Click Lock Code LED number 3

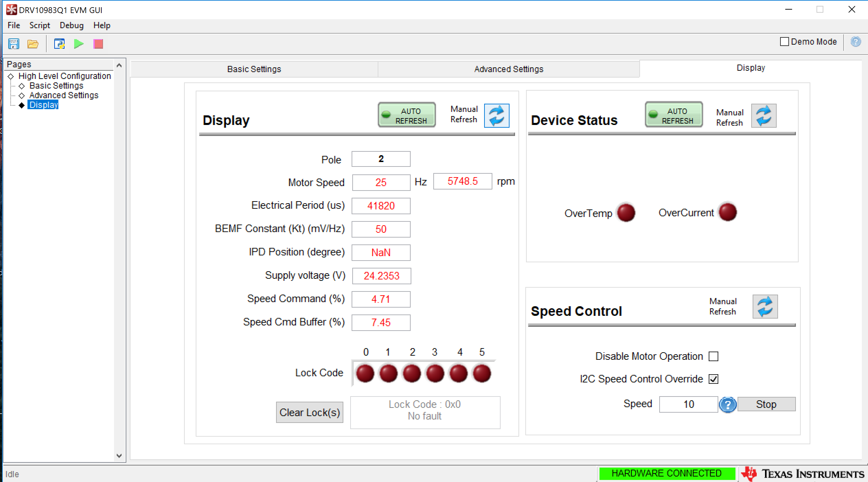435,374
